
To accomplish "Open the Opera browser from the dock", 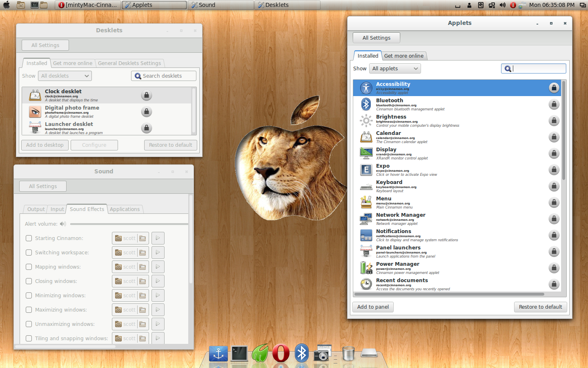I will tap(281, 353).
